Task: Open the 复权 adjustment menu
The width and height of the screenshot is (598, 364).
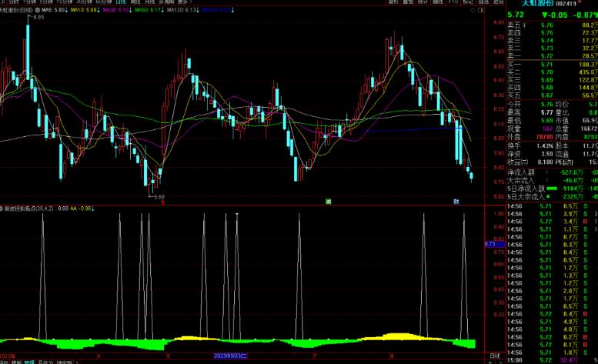Action: tap(393, 2)
